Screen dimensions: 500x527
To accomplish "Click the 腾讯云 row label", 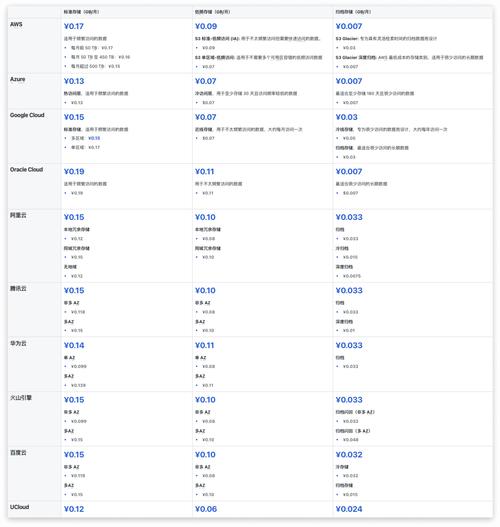I will point(18,289).
